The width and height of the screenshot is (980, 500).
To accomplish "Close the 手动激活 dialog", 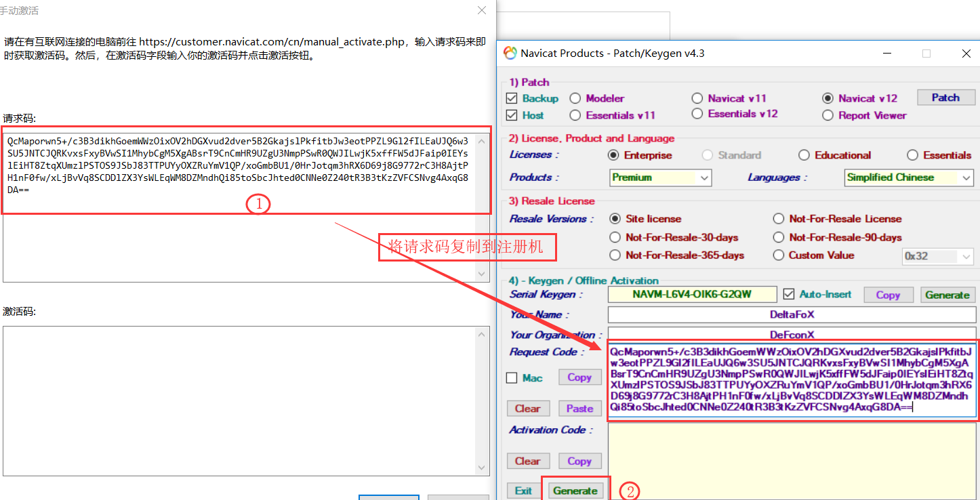I will (x=482, y=11).
